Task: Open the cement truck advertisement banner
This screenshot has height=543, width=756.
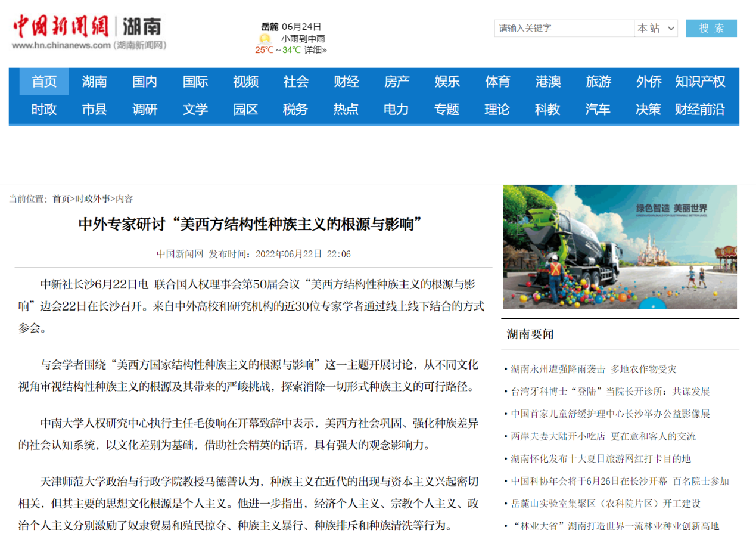Action: (620, 247)
